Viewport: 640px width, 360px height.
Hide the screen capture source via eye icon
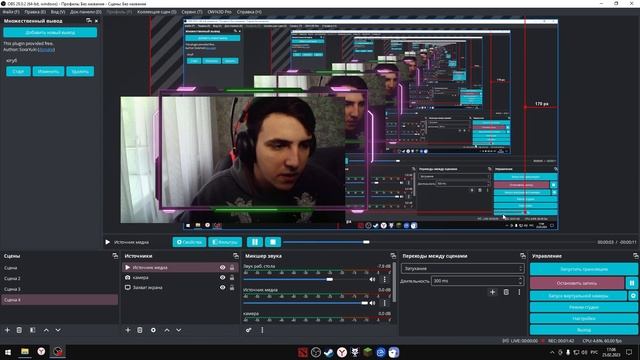(222, 287)
